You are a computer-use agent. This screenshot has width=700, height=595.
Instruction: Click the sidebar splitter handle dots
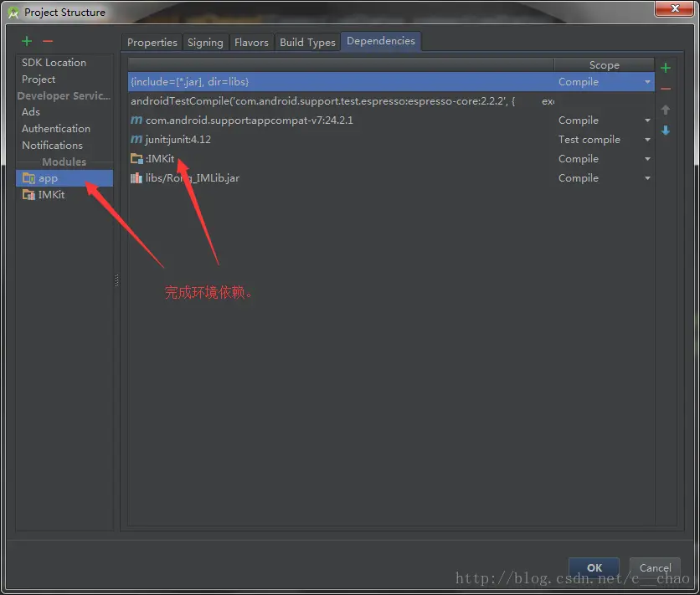[x=117, y=280]
